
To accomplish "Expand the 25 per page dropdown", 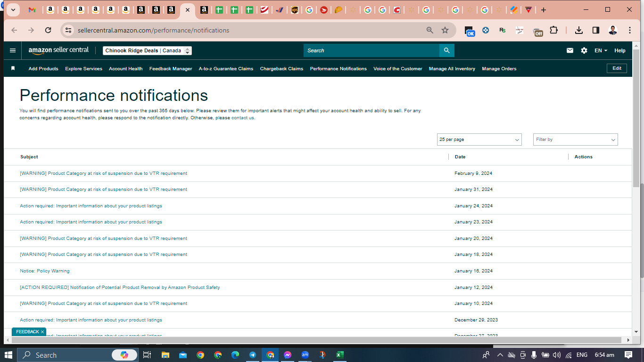I will pyautogui.click(x=479, y=140).
